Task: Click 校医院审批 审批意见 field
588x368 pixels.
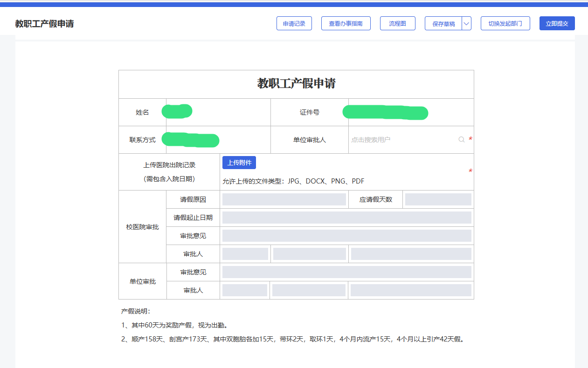Action: pos(346,236)
